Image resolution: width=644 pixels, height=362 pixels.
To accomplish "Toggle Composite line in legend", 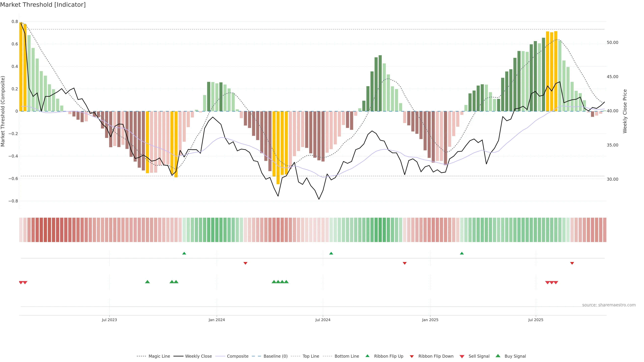I will pyautogui.click(x=237, y=356).
